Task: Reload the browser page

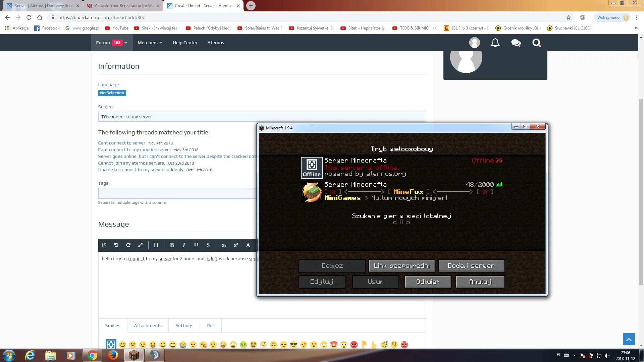Action: 29,17
